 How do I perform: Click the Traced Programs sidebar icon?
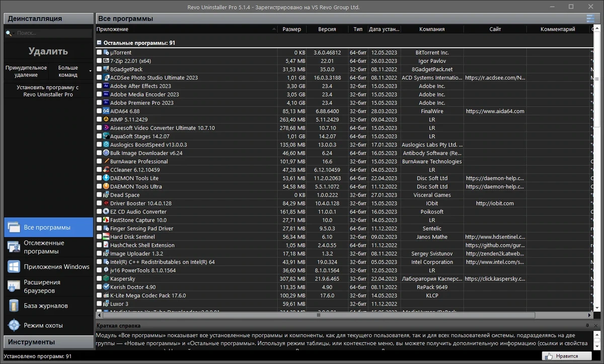tap(14, 247)
